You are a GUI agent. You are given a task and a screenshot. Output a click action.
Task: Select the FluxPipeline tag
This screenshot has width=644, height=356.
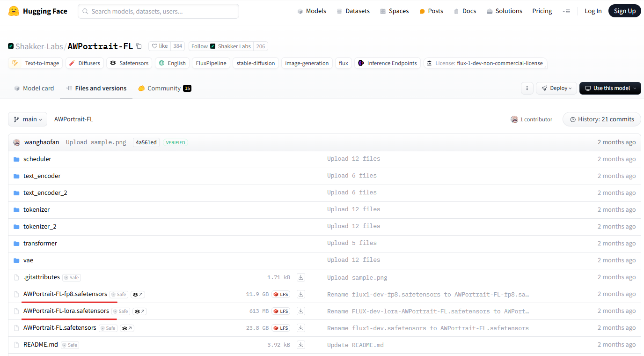[211, 63]
